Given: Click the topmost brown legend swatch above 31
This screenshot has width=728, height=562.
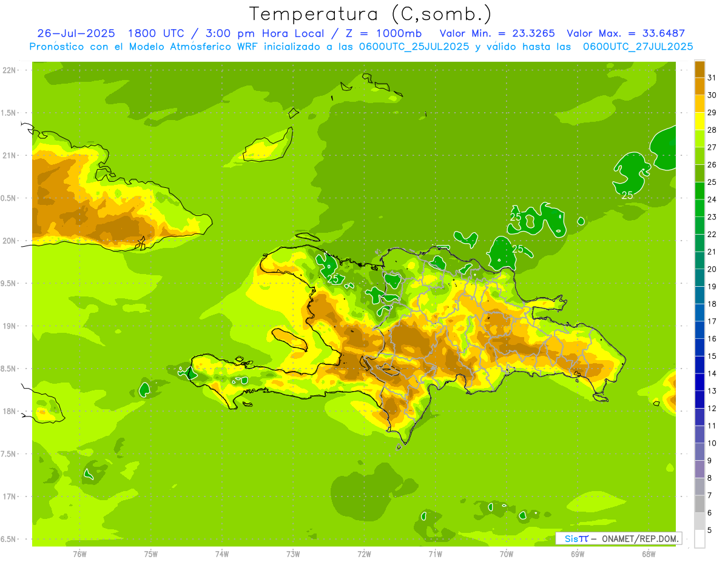Looking at the screenshot, I should 699,69.
